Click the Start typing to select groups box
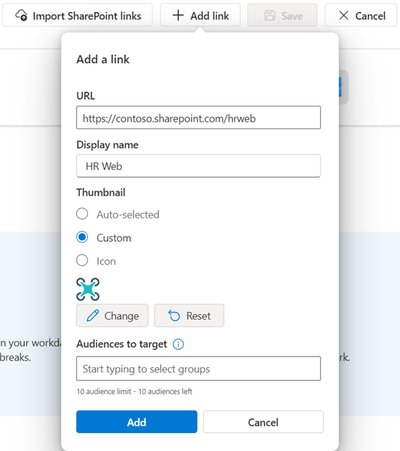The image size is (400, 451). 198,369
